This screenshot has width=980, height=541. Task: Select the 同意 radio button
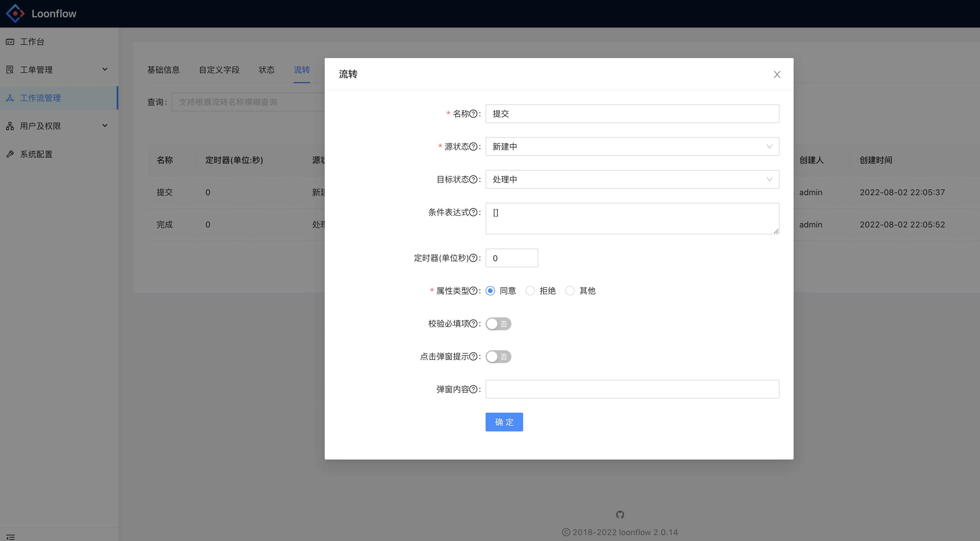point(490,291)
